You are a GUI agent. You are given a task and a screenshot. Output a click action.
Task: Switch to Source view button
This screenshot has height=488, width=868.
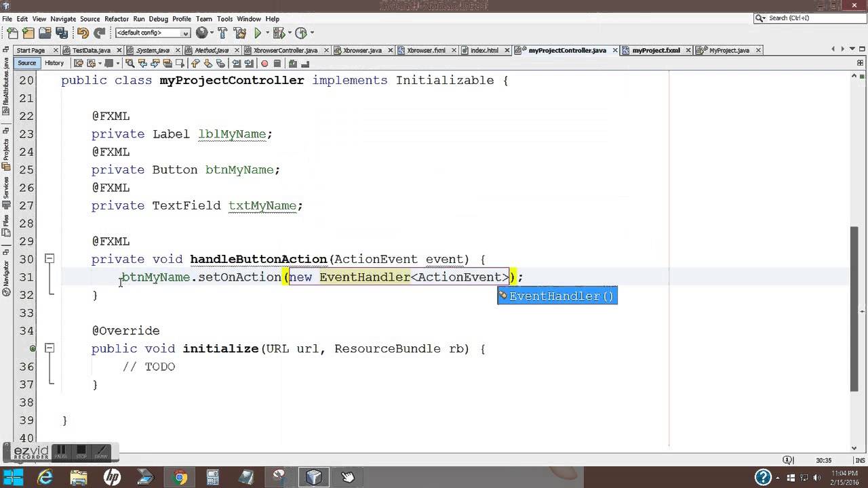pyautogui.click(x=27, y=63)
